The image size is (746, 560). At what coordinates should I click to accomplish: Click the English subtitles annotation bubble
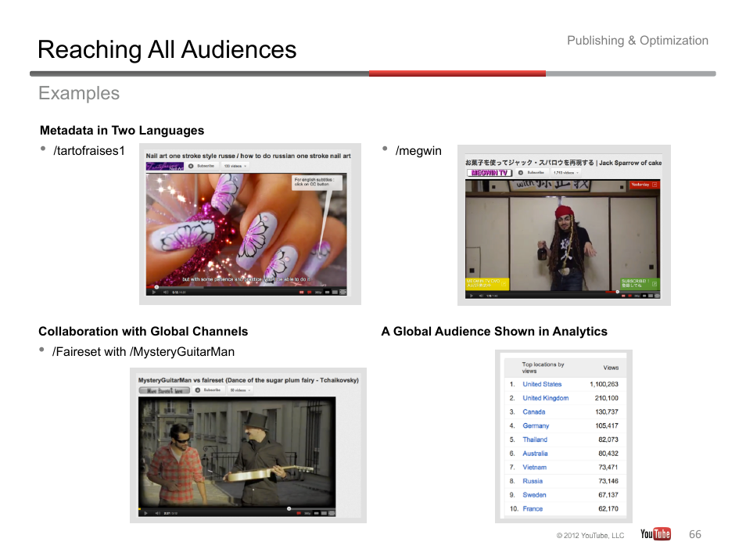pyautogui.click(x=316, y=182)
